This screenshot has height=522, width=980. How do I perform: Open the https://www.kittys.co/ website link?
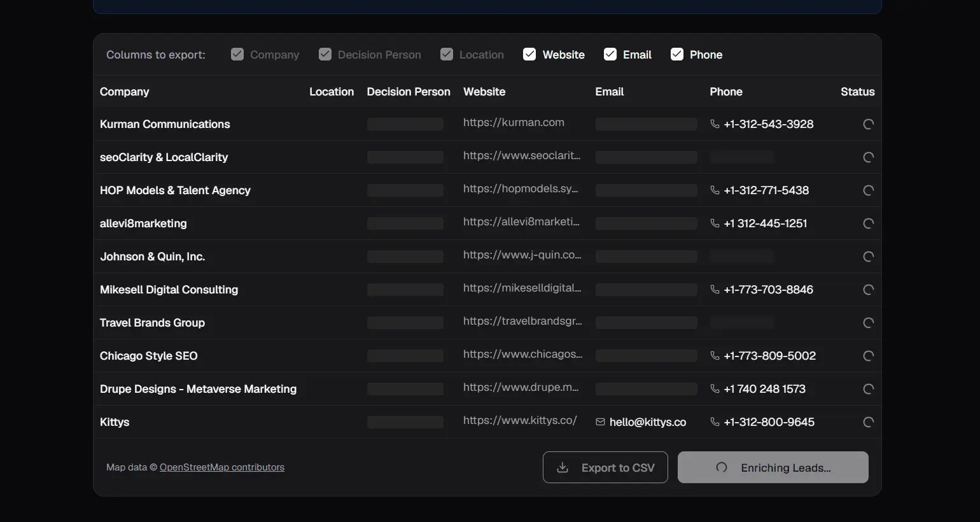pyautogui.click(x=520, y=420)
